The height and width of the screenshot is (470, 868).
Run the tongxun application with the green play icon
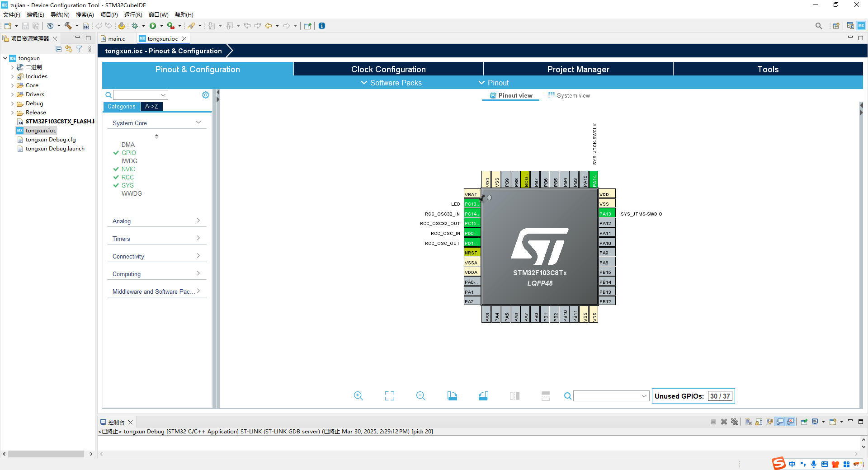pos(153,26)
